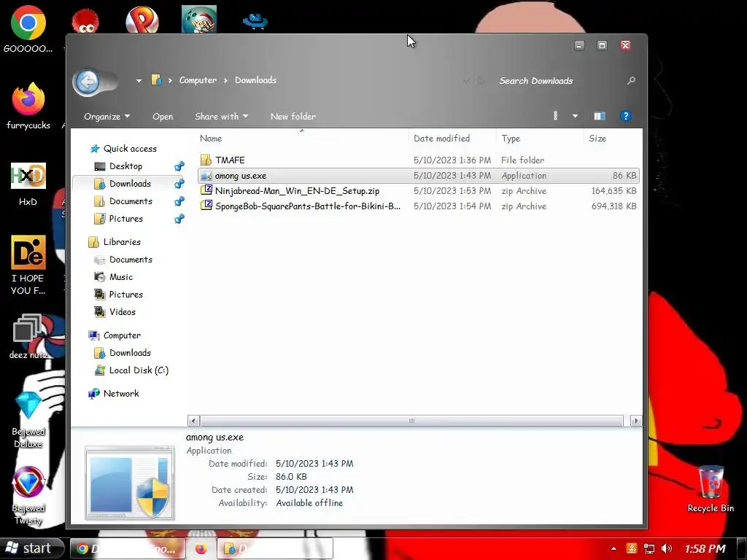The image size is (747, 560).
Task: Click the pin icon next to Desktop
Action: (x=179, y=166)
